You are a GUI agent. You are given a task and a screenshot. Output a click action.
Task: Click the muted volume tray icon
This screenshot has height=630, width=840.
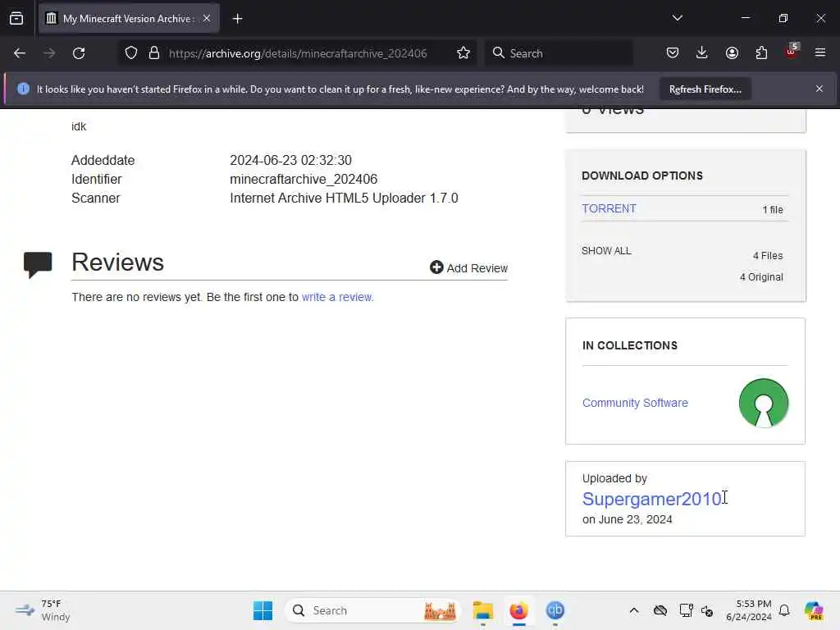pyautogui.click(x=707, y=610)
